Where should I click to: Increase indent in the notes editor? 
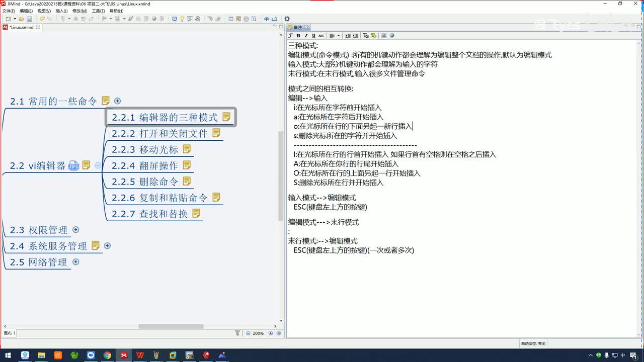point(348,36)
